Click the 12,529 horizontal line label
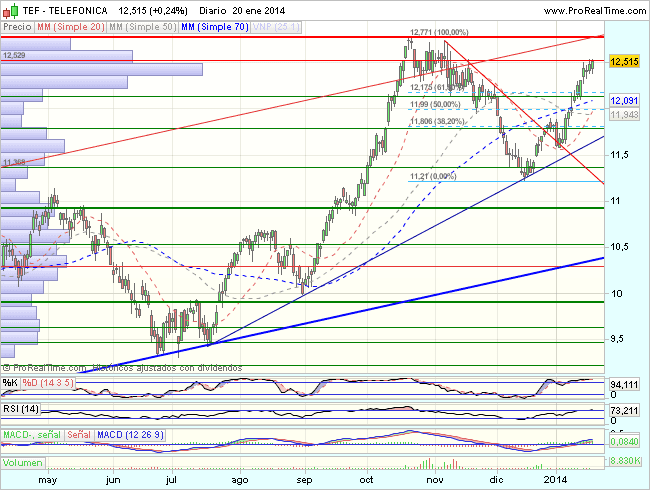This screenshot has height=490, width=650. 14,55
